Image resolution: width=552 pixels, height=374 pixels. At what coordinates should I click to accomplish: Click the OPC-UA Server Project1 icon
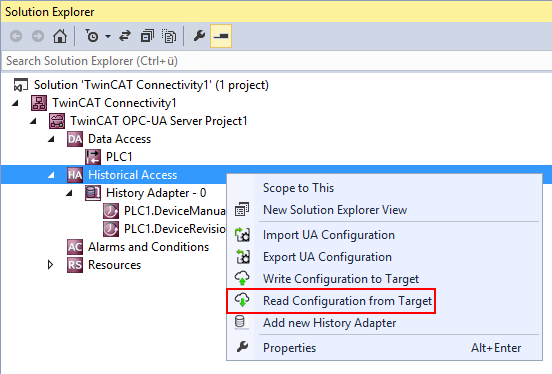coord(57,121)
